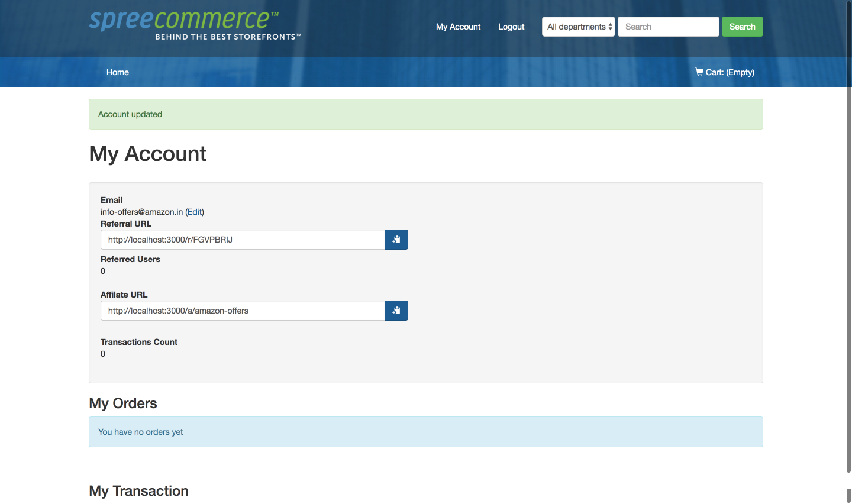Click the 'My Orders' heading
This screenshot has height=504, width=852.
point(123,403)
